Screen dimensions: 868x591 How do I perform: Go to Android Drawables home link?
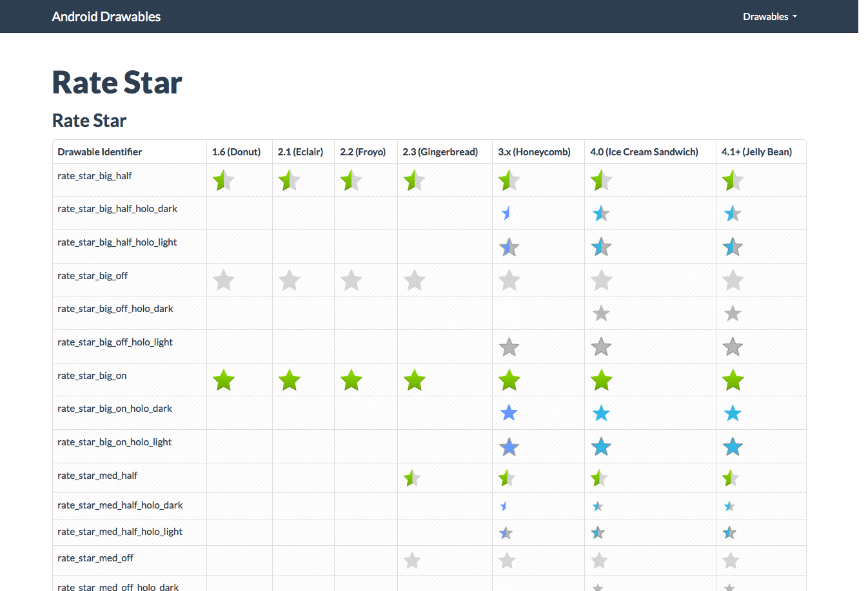[106, 17]
